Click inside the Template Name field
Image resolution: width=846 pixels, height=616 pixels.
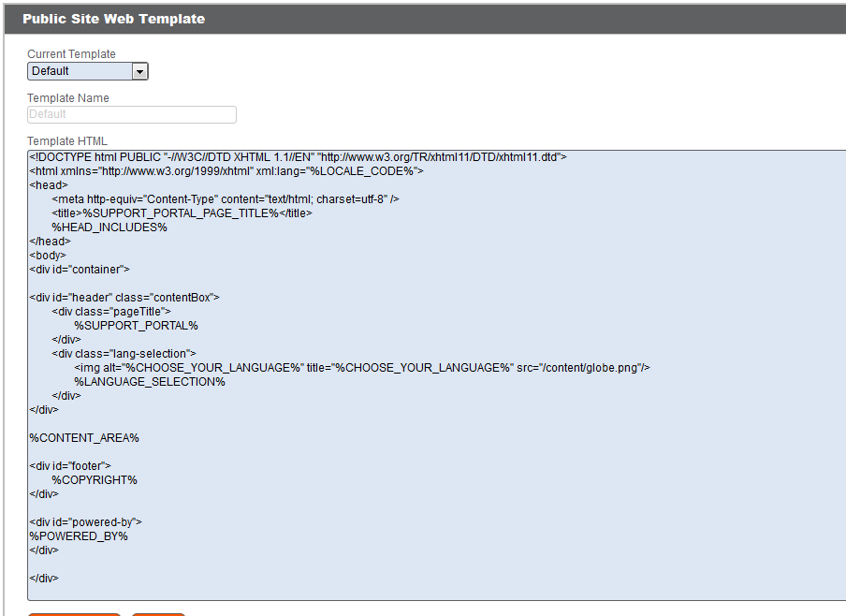pyautogui.click(x=131, y=114)
